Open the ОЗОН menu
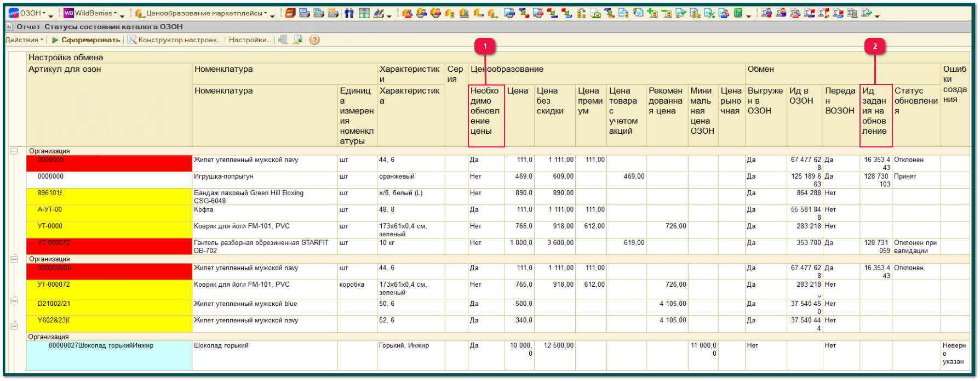This screenshot has width=980, height=381. pos(30,13)
